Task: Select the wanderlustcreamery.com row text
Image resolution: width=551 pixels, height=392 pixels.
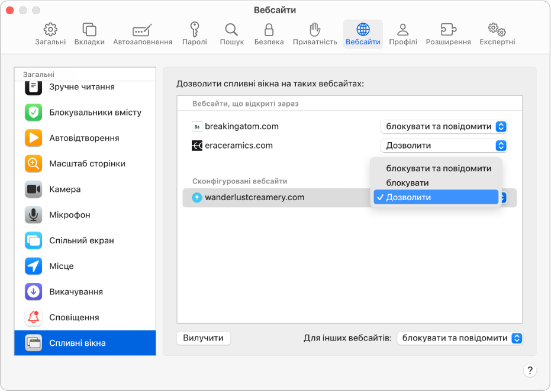Action: [x=254, y=198]
